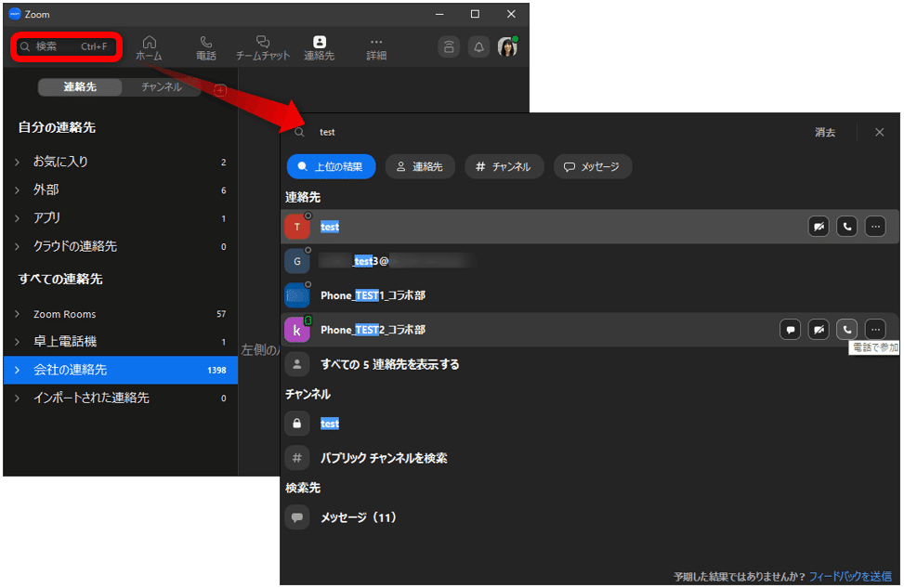The image size is (904, 588).
Task: Click the person icon beside show all contacts
Action: click(297, 364)
